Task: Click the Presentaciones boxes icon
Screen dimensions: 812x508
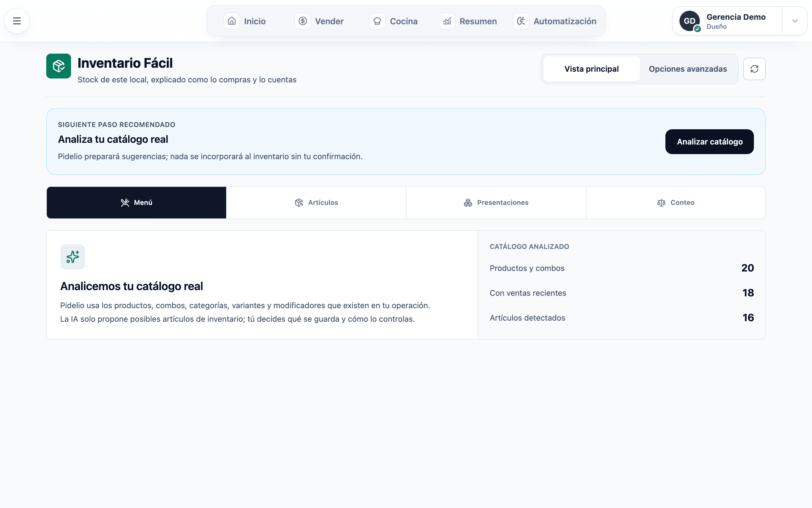Action: [x=468, y=203]
